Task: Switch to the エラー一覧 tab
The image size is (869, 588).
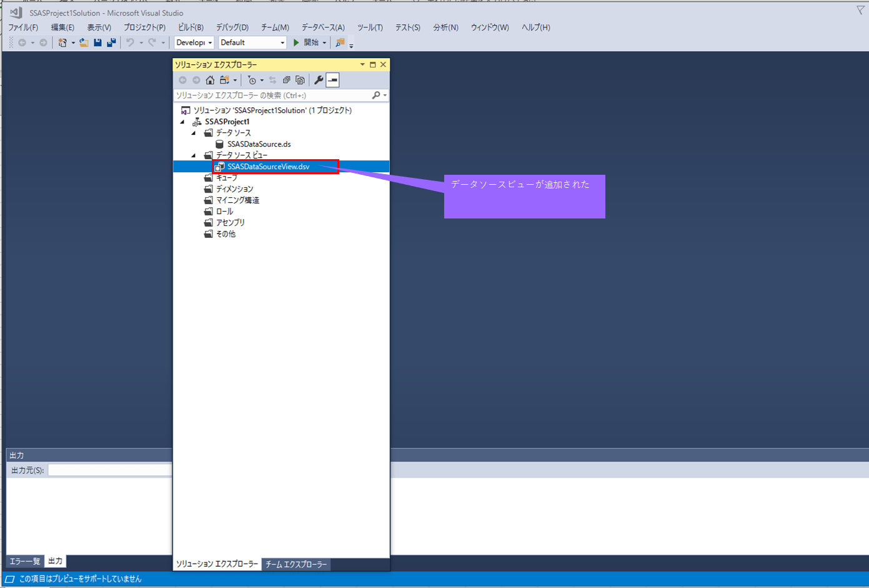Action: (25, 561)
